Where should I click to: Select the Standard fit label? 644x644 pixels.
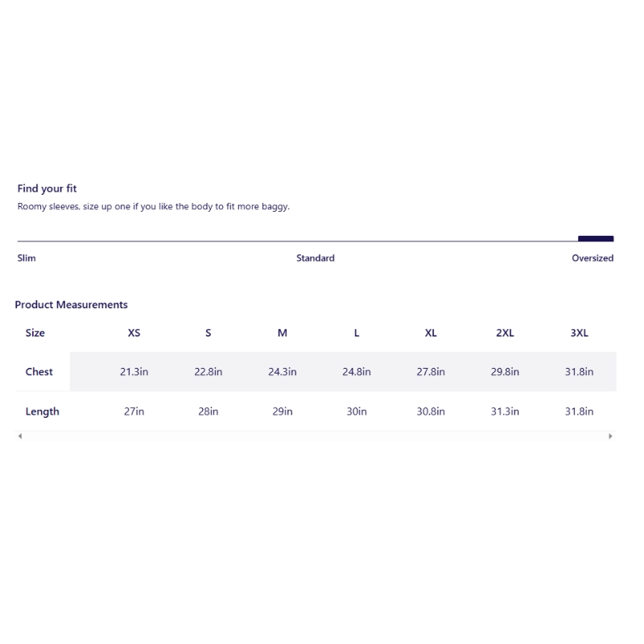click(315, 258)
